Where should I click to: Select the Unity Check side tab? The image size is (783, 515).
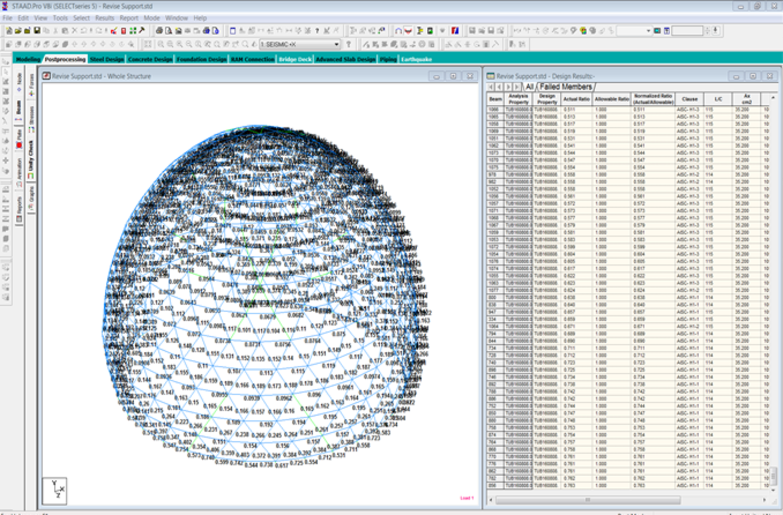tap(30, 163)
